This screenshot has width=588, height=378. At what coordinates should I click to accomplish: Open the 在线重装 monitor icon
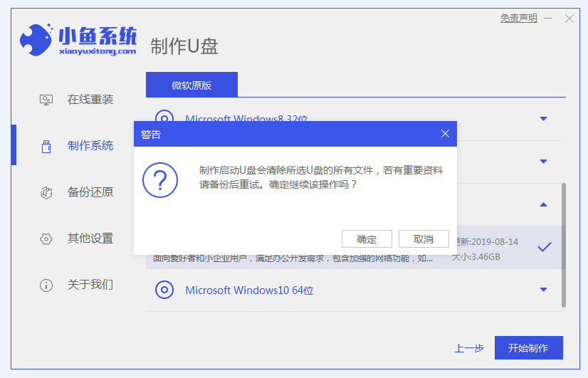46,100
